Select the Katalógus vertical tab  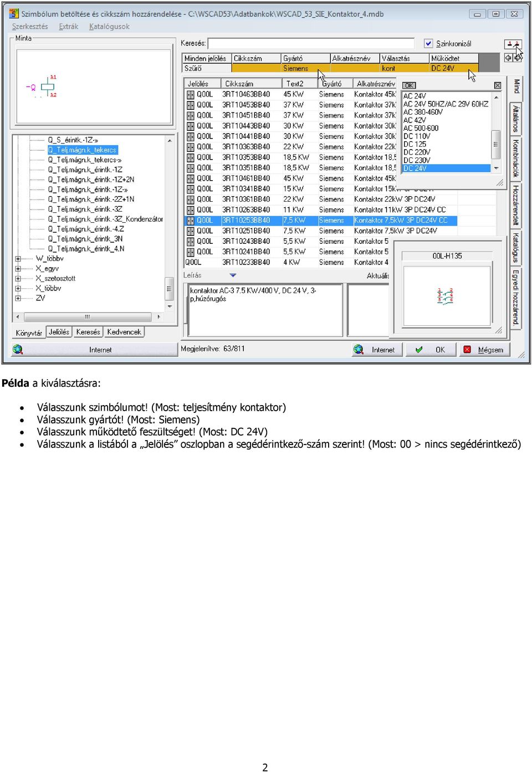click(516, 247)
